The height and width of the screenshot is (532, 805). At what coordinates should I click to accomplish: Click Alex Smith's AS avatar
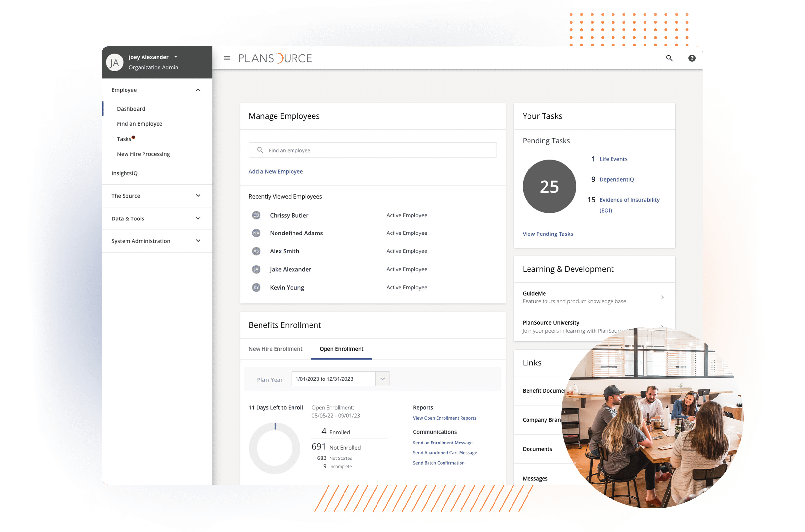coord(256,251)
